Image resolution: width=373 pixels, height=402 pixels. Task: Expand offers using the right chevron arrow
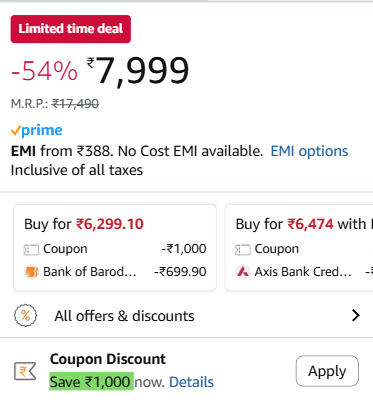coord(356,315)
